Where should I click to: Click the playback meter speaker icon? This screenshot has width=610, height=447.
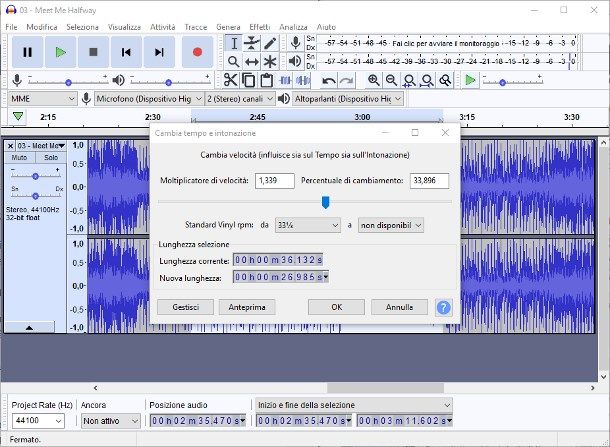pos(295,61)
